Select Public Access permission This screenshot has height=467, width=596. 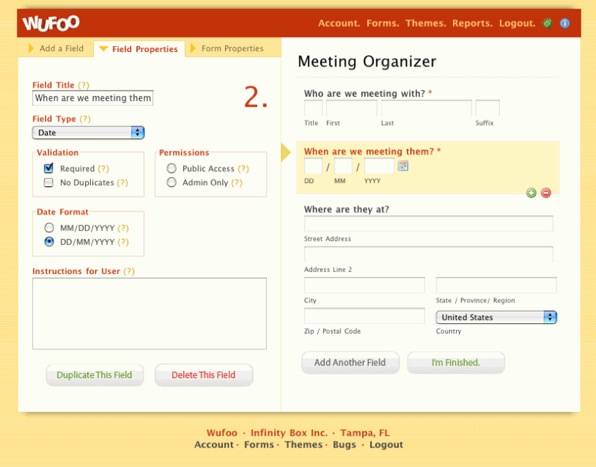click(171, 168)
